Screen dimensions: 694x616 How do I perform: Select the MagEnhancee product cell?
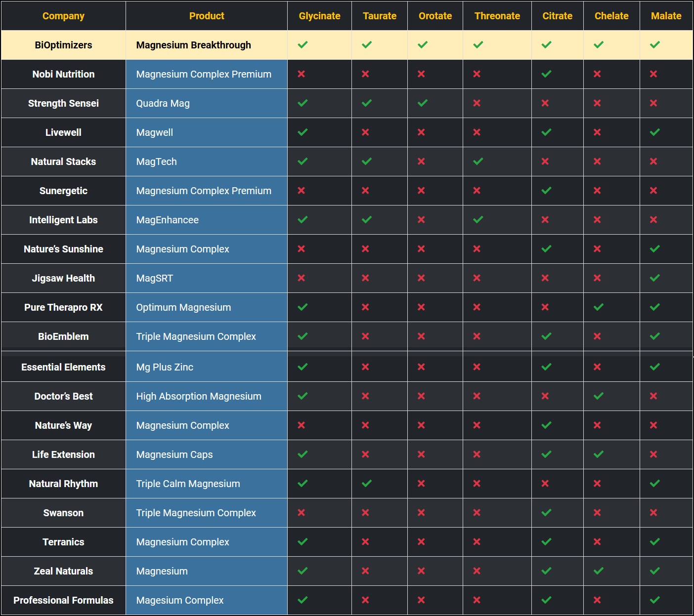pos(207,220)
